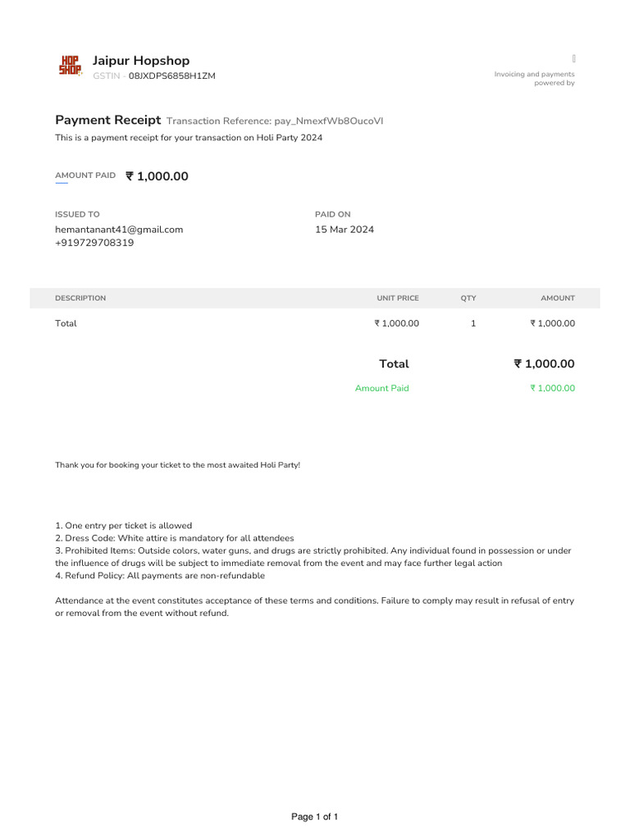
Task: Click the Hop Shop logo
Action: [70, 66]
